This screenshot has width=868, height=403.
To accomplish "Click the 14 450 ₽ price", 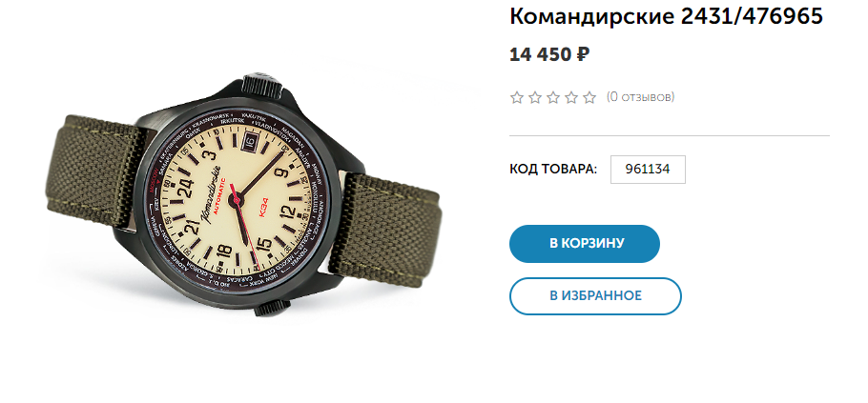I will click(549, 54).
